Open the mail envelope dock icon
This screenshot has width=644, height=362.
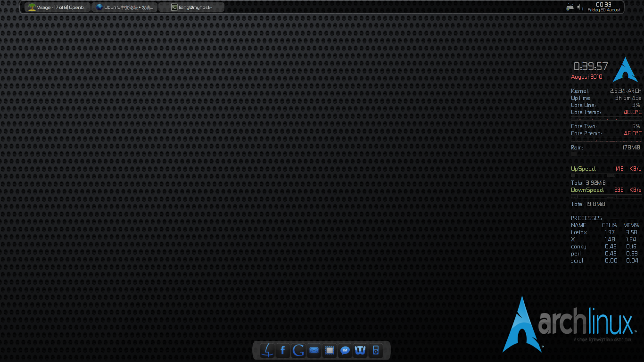[314, 350]
